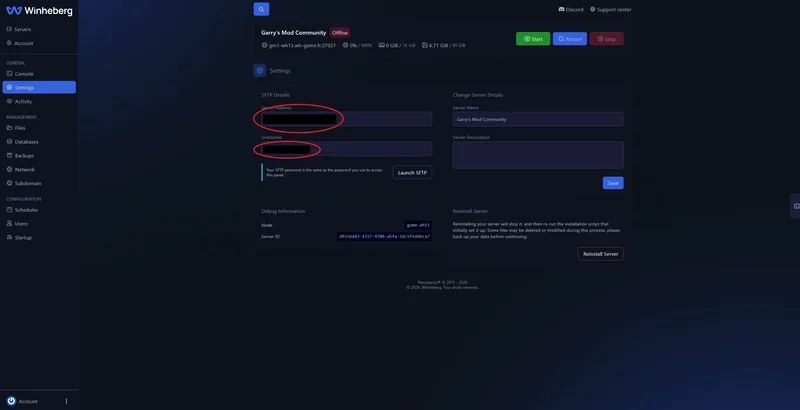Open the three-dot account menu
Image resolution: width=800 pixels, height=410 pixels.
point(66,401)
